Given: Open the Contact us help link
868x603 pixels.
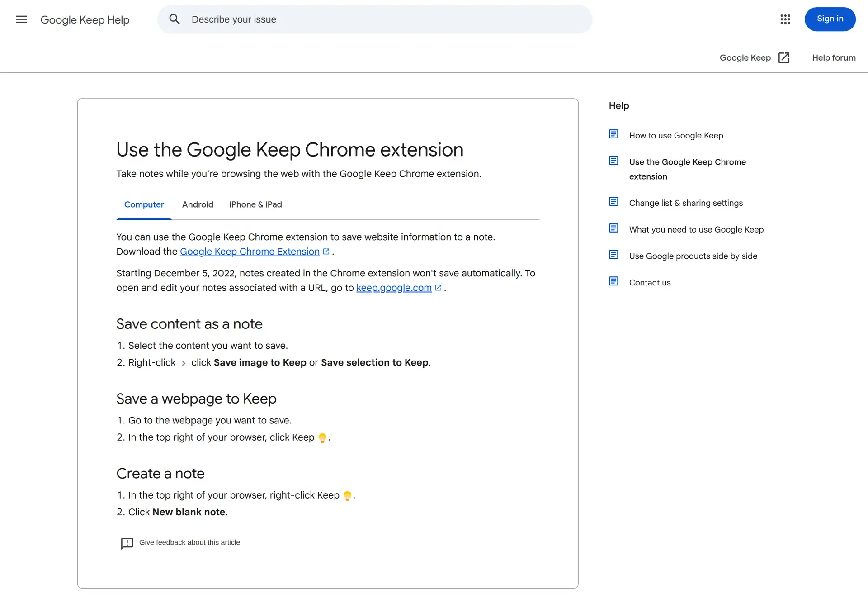Looking at the screenshot, I should point(650,283).
